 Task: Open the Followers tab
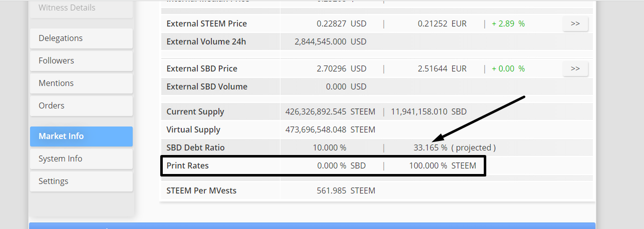click(81, 60)
